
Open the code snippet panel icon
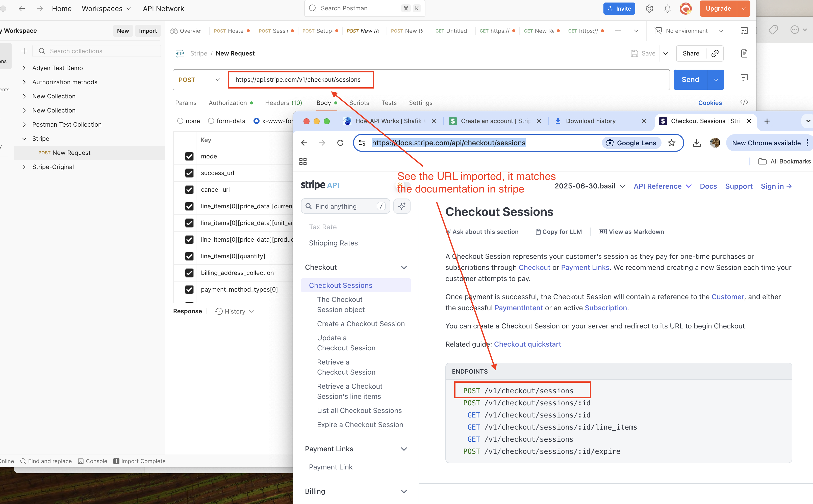point(744,102)
